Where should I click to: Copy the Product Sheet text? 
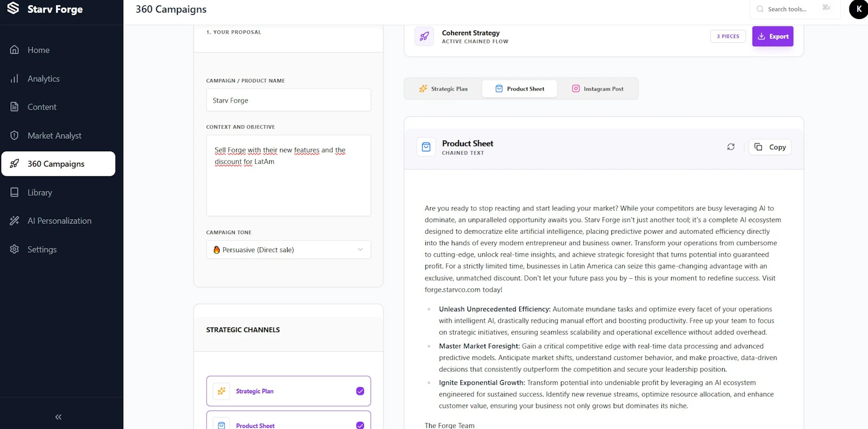click(x=770, y=147)
